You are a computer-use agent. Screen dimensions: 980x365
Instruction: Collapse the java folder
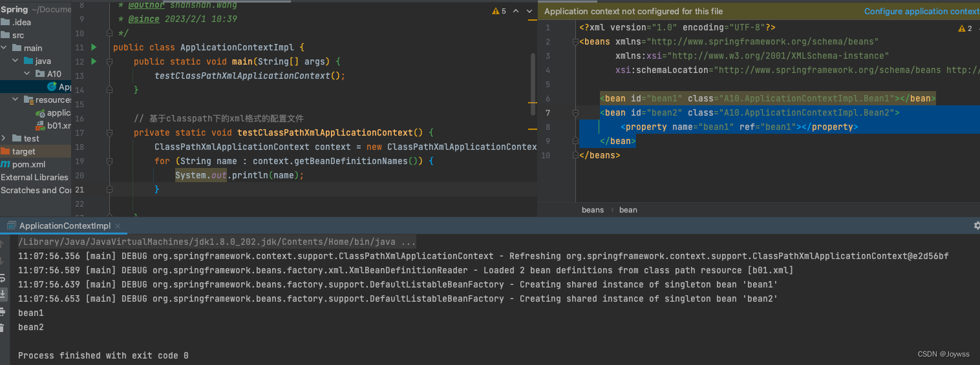[16, 61]
